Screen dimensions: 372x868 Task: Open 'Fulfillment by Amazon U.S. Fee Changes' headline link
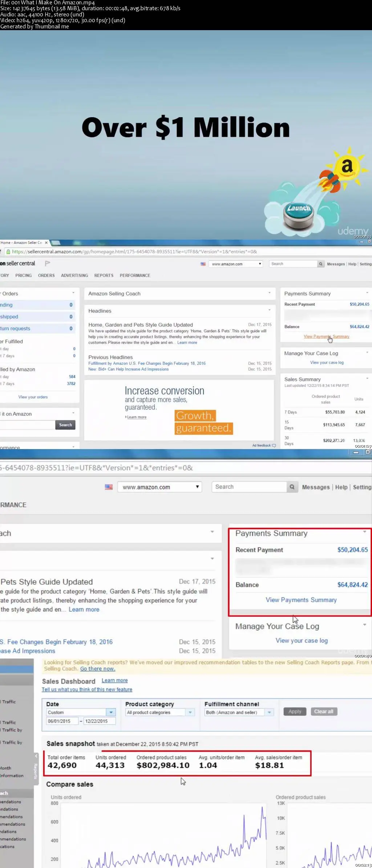(x=147, y=363)
